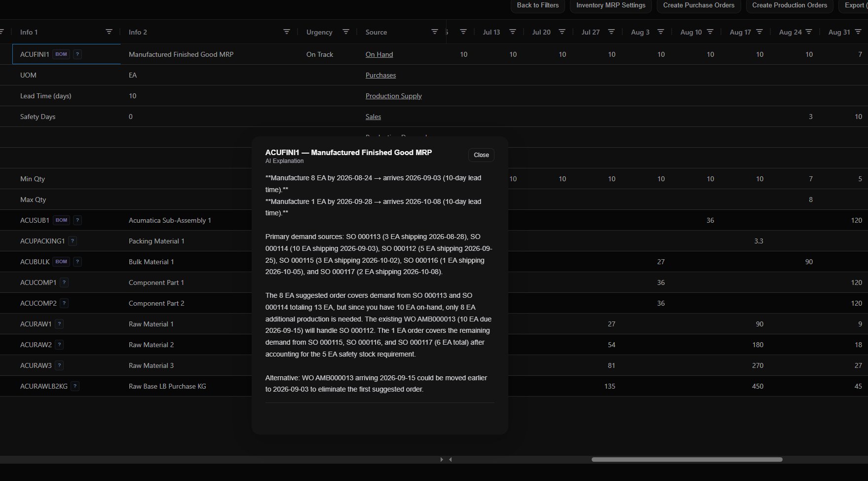Open the Purchases source link
Screen dimensions: 868x481
[x=380, y=75]
